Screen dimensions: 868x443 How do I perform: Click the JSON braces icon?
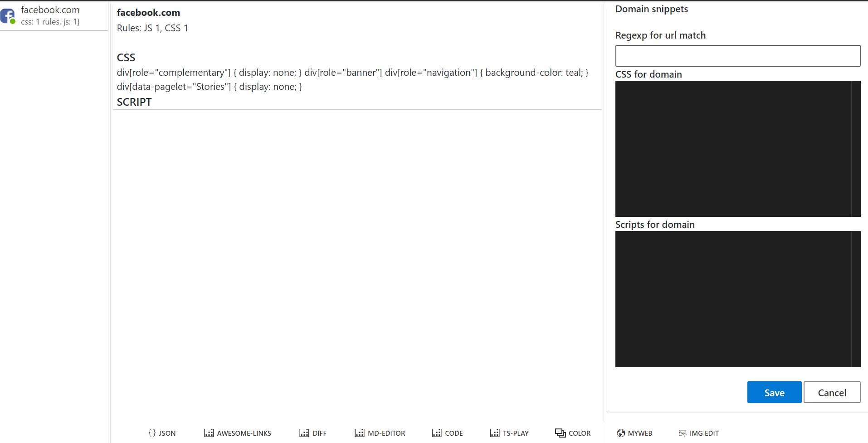152,433
